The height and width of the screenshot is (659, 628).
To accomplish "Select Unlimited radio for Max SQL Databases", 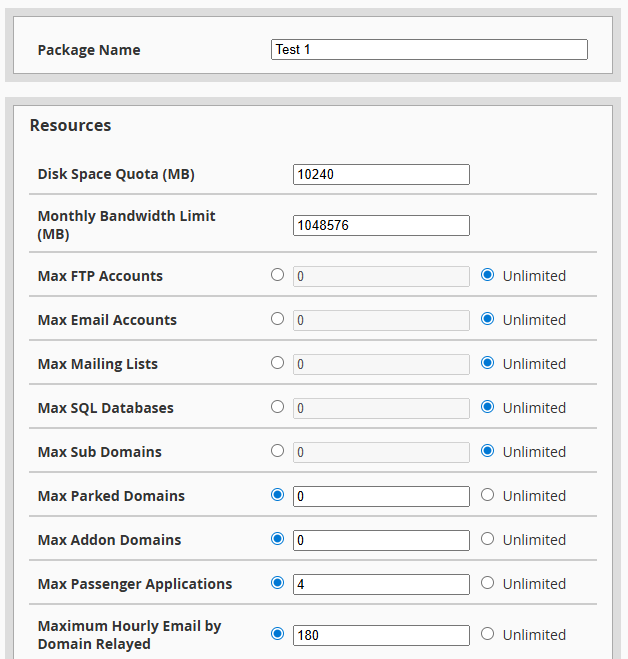I will coord(487,407).
